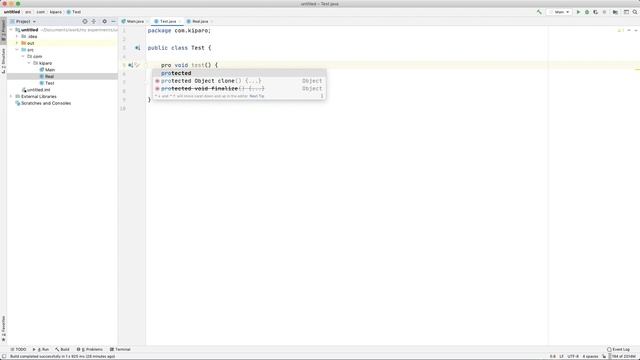Click the 'kiparo' breadcrumb in navigation bar

[x=56, y=12]
